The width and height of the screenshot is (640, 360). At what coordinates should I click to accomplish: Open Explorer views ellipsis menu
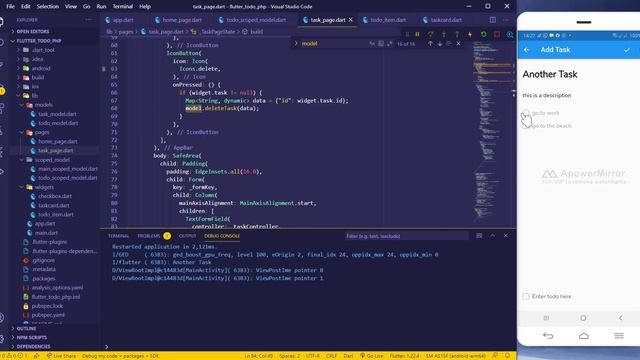pos(89,20)
